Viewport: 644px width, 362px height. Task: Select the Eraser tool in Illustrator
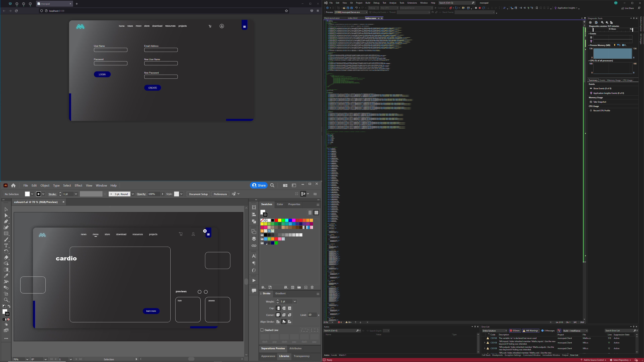point(6,258)
